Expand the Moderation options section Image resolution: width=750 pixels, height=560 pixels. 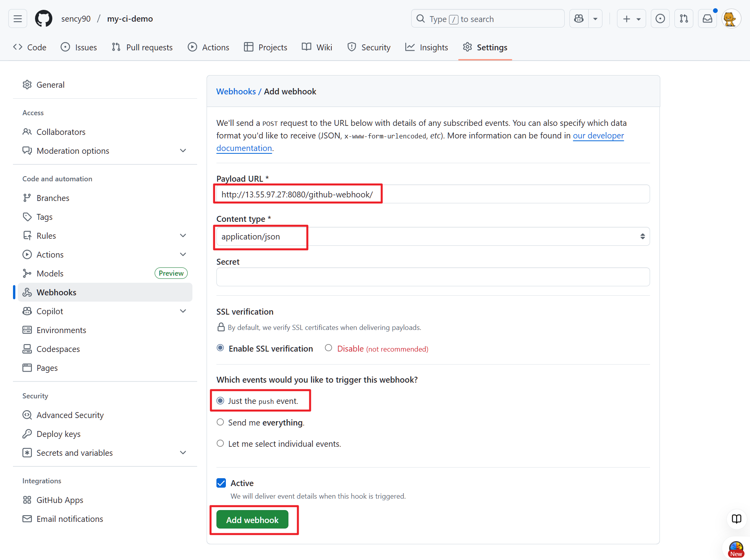click(x=183, y=151)
